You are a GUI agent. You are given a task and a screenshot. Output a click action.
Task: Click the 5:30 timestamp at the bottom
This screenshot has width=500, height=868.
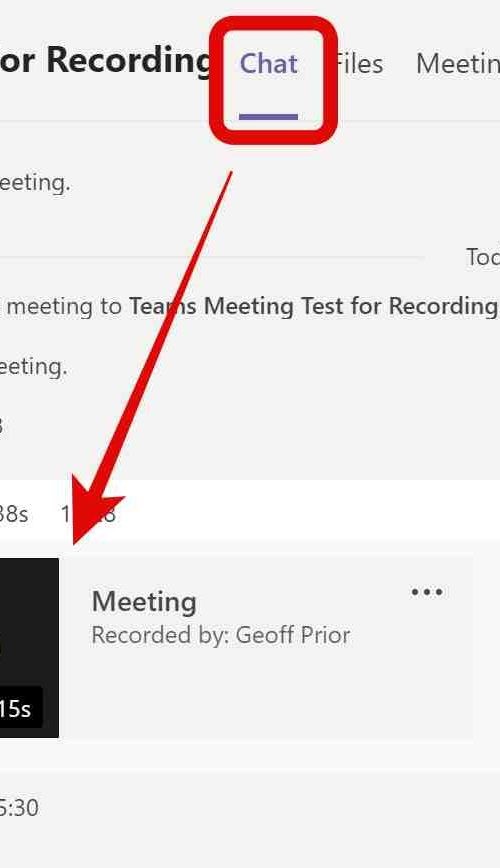pos(19,808)
